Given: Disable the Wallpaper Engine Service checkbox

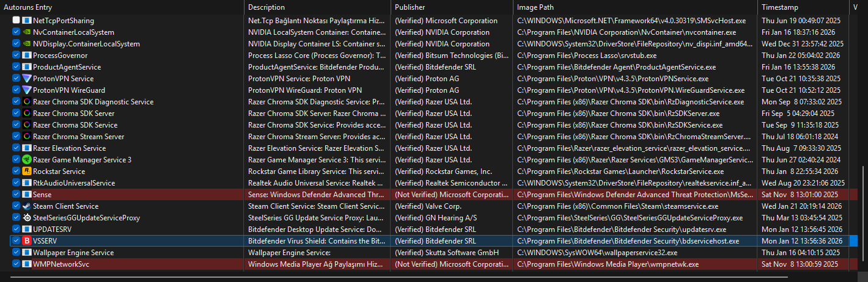Looking at the screenshot, I should pyautogui.click(x=16, y=253).
